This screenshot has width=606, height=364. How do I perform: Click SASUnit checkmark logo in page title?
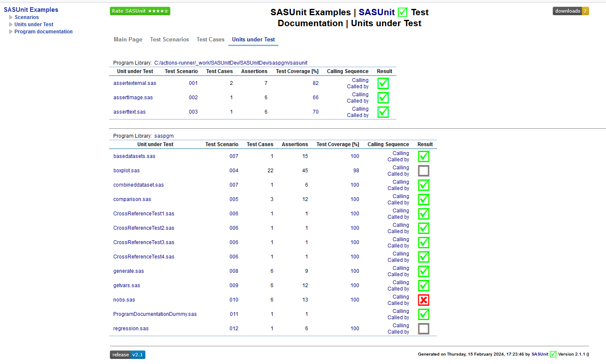click(403, 12)
